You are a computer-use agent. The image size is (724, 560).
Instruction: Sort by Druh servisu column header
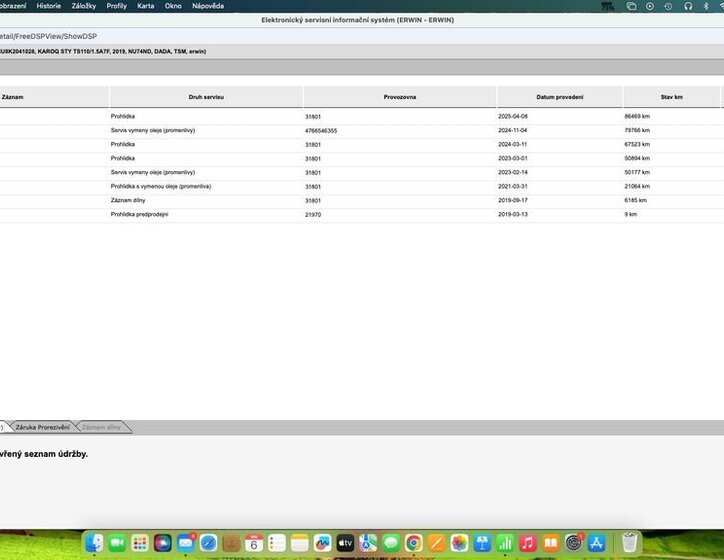point(206,97)
